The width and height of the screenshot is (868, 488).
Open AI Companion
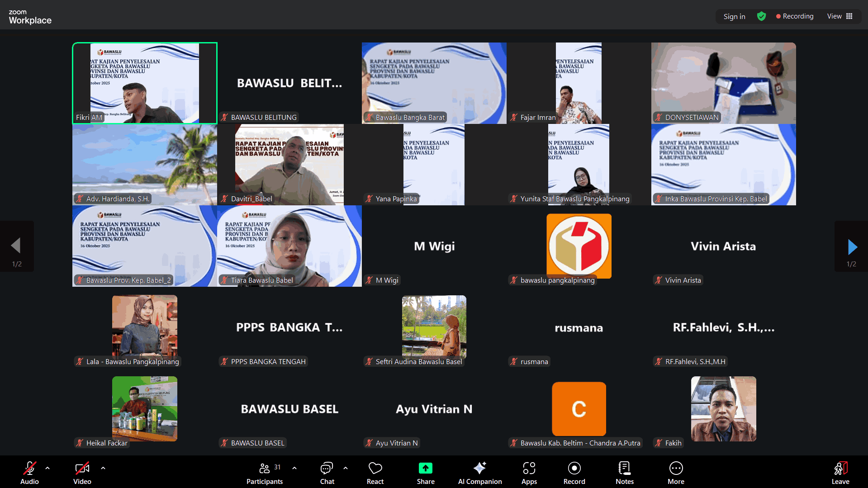coord(480,473)
